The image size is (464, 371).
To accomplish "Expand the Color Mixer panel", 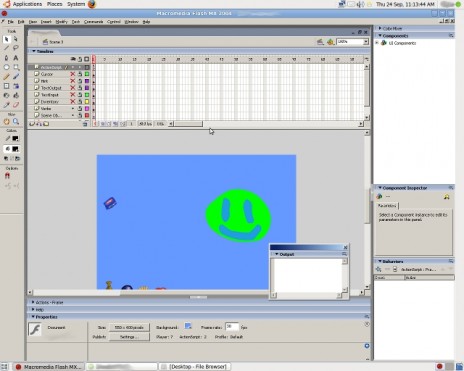I will pyautogui.click(x=380, y=28).
